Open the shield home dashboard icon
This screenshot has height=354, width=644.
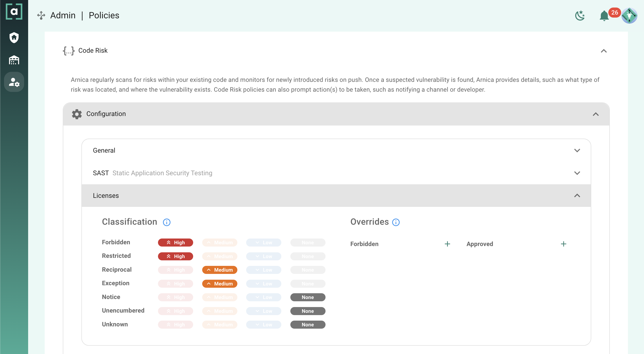[14, 38]
